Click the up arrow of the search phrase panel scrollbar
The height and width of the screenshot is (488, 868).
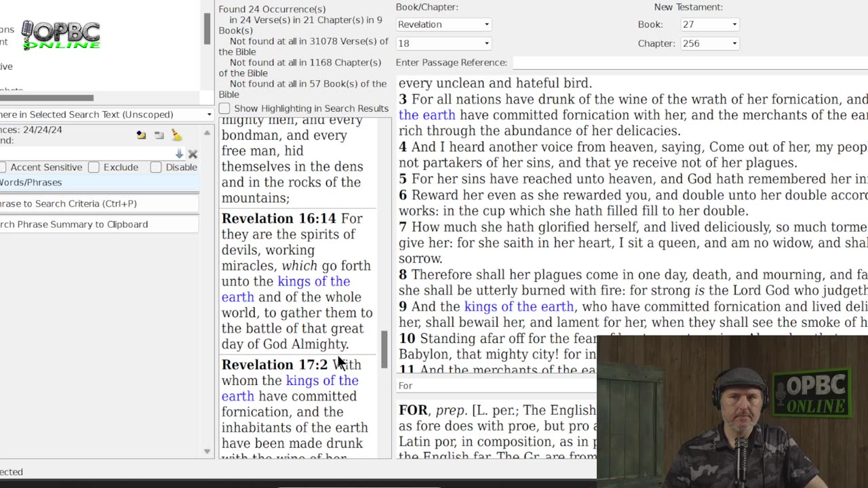pyautogui.click(x=207, y=132)
